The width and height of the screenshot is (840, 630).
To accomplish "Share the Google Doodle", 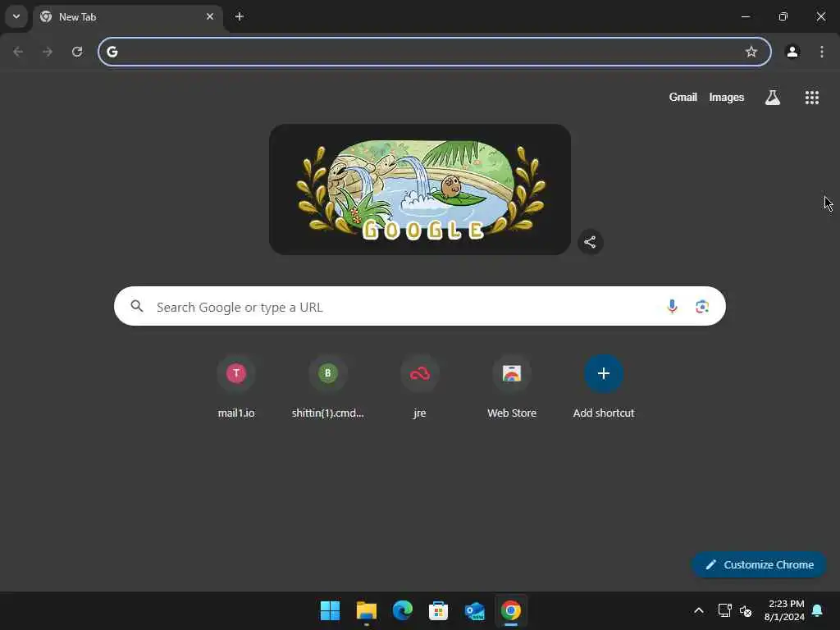I will tap(590, 242).
